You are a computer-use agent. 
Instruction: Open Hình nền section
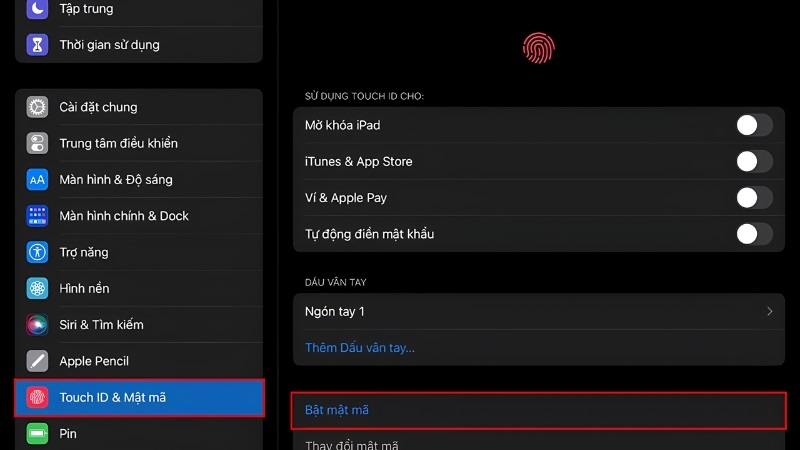pos(139,288)
